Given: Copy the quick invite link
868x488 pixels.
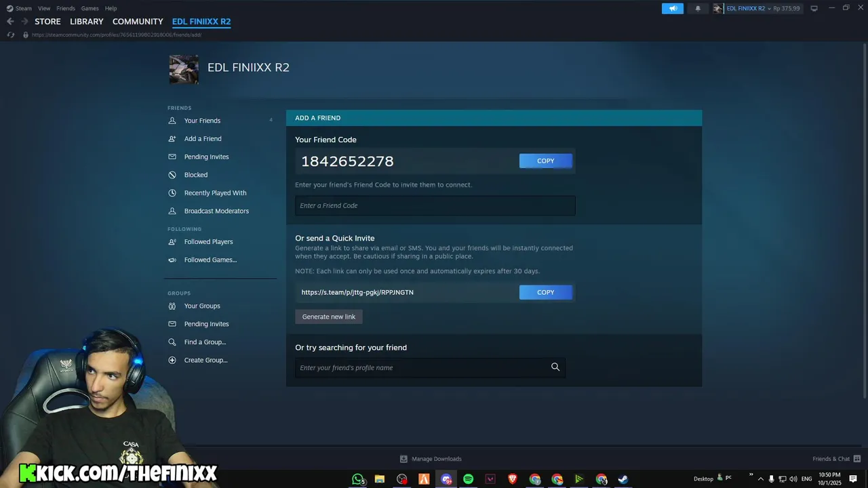Looking at the screenshot, I should 546,292.
